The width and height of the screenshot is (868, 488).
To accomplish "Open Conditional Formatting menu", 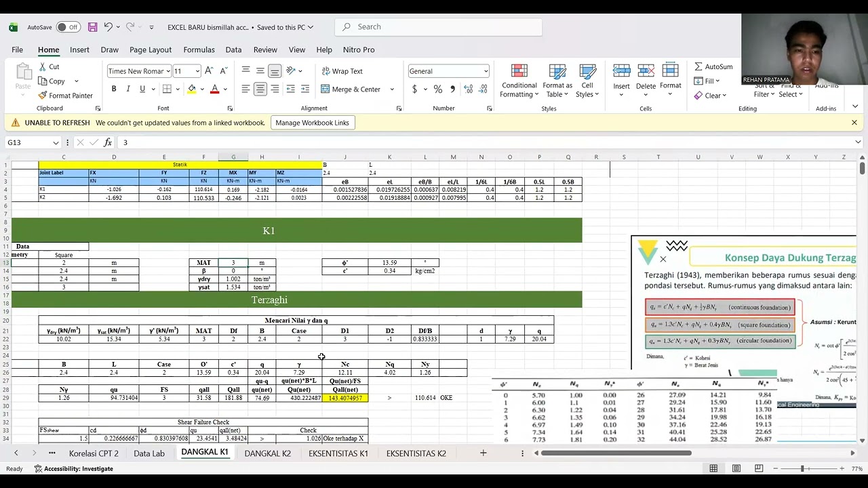I will tap(519, 81).
